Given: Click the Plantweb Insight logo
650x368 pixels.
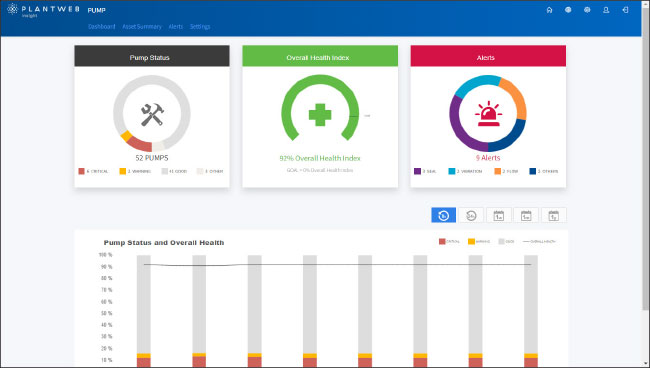Looking at the screenshot, I should coord(43,10).
